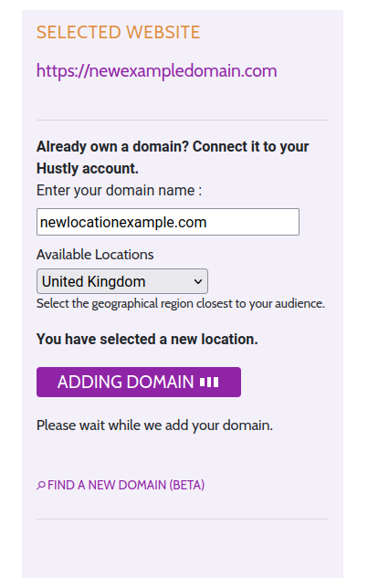Click the magnifier icon beside Find a New Domain
The height and width of the screenshot is (588, 368).
pyautogui.click(x=41, y=485)
